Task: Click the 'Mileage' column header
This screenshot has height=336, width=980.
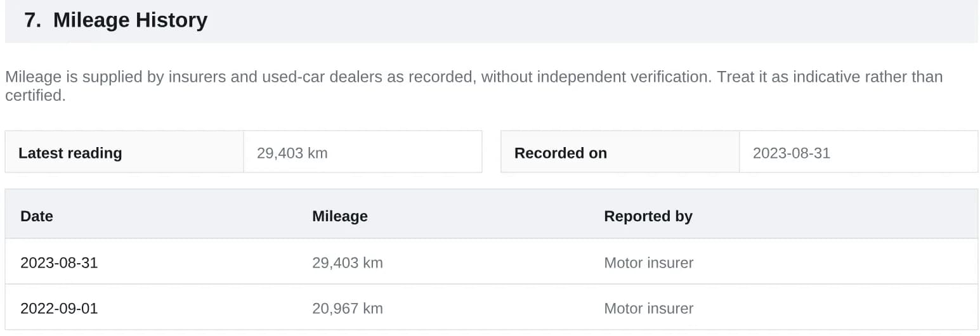Action: [340, 216]
